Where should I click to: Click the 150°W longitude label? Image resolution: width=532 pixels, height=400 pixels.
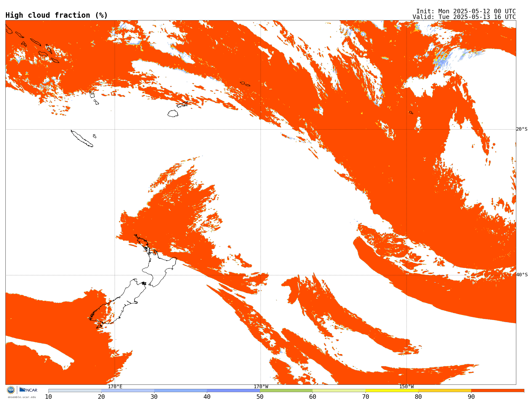[x=406, y=386]
